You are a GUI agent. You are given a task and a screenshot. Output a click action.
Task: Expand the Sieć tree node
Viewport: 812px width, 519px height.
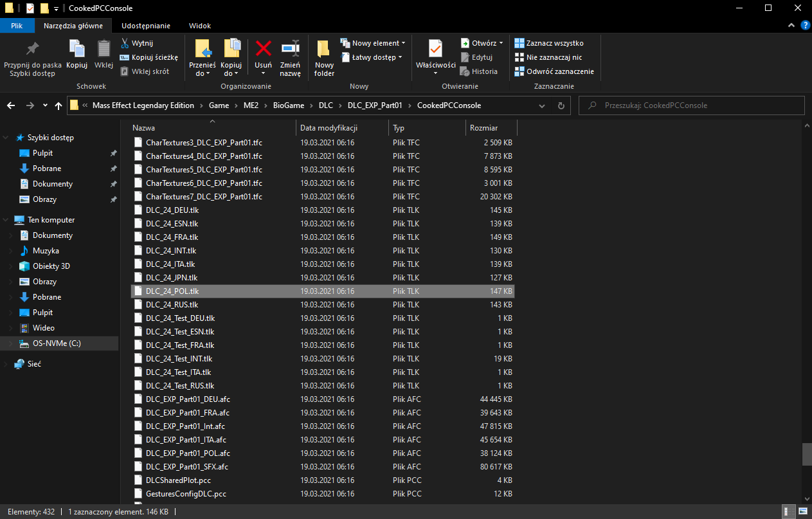[7, 364]
